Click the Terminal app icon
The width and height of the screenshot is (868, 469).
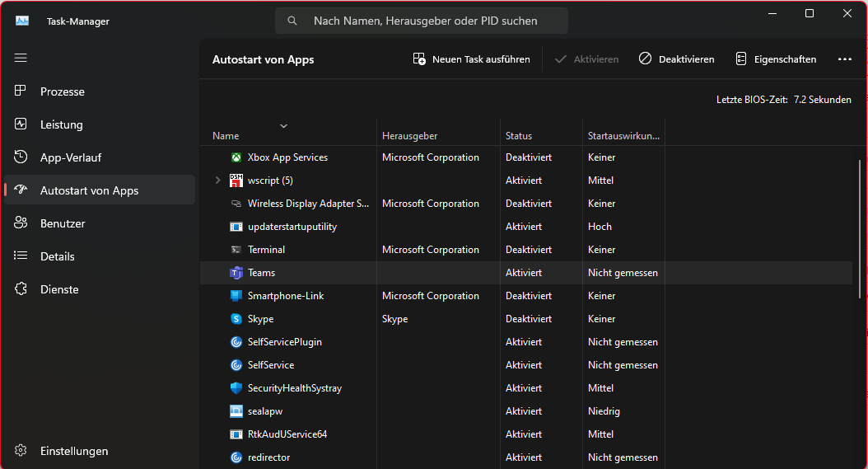236,250
